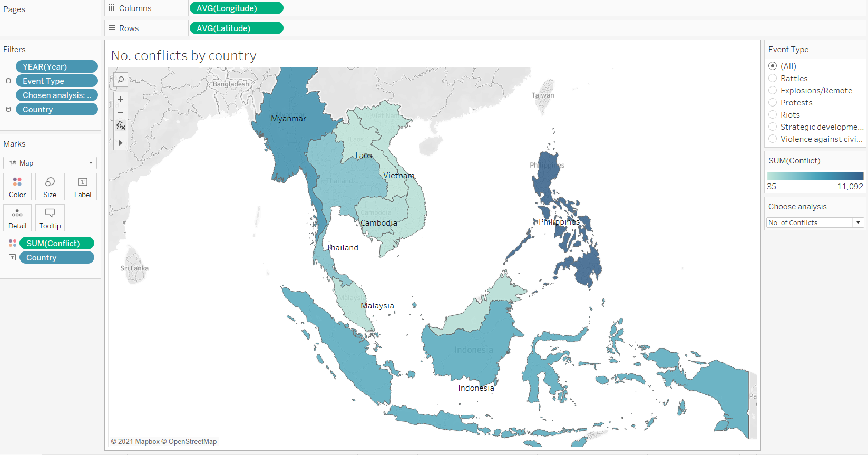Click the map pin reset icon
This screenshot has width=868, height=455.
click(121, 125)
